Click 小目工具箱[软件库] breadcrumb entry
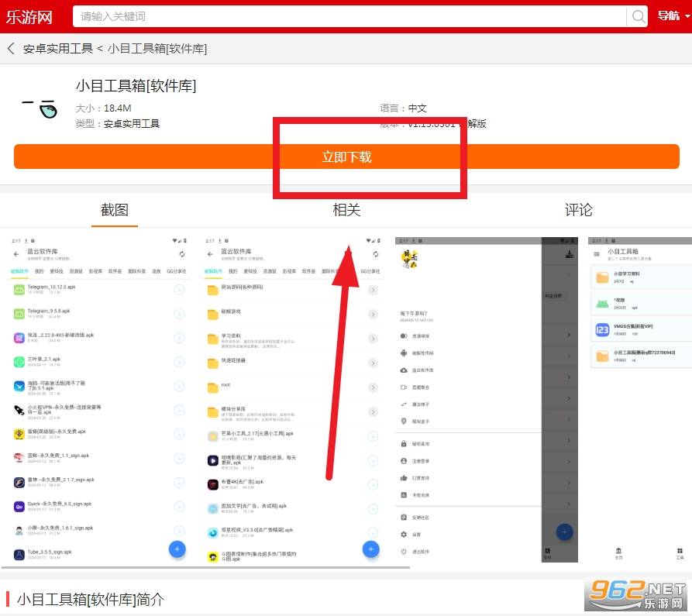 tap(157, 49)
